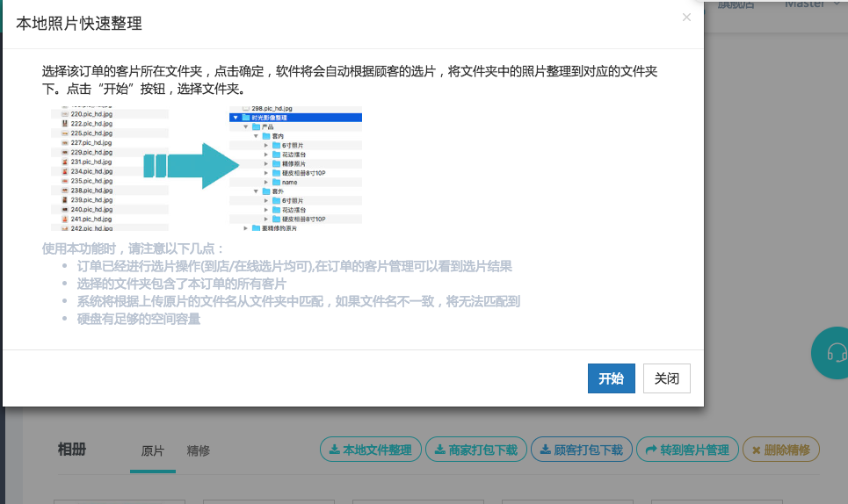
Task: Click the 本地文件整理 download icon button
Action: click(x=369, y=450)
